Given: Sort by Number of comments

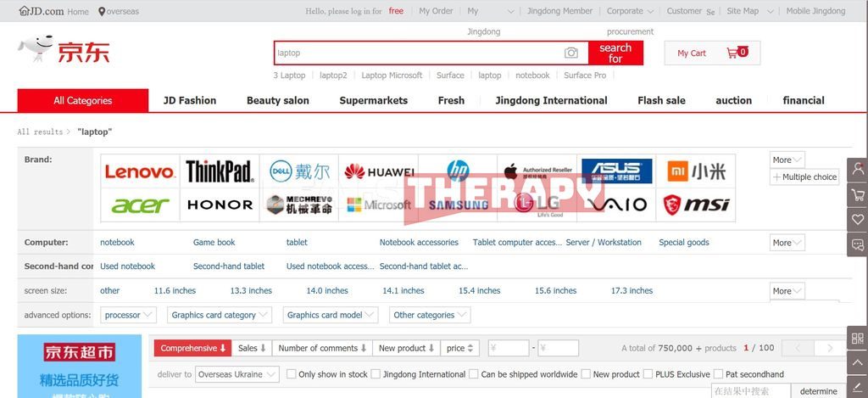Looking at the screenshot, I should 322,348.
